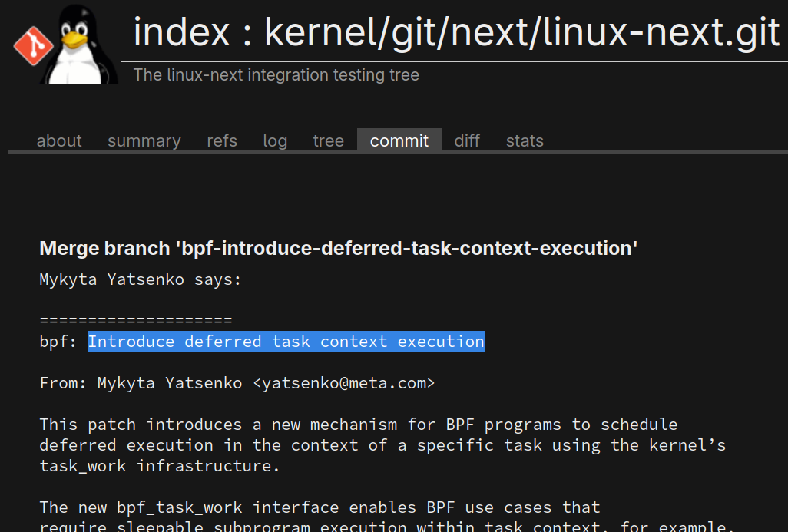Click the equals-sign separator line
The height and width of the screenshot is (532, 788).
tap(135, 321)
